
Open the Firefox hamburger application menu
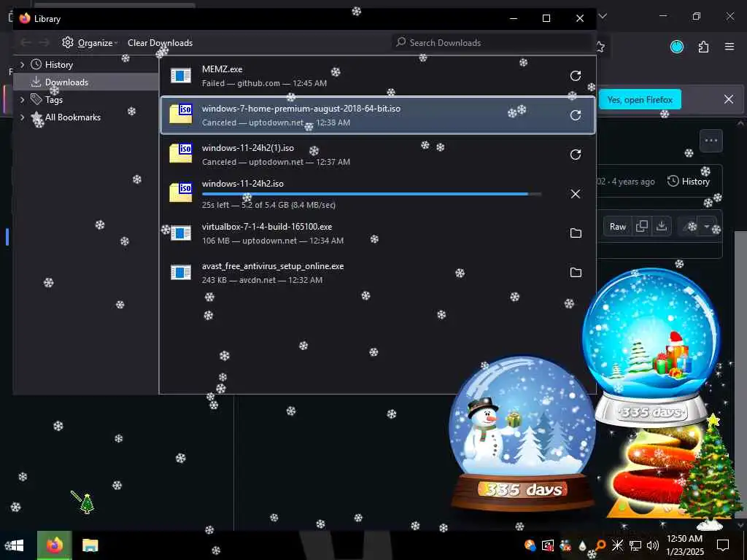729,47
